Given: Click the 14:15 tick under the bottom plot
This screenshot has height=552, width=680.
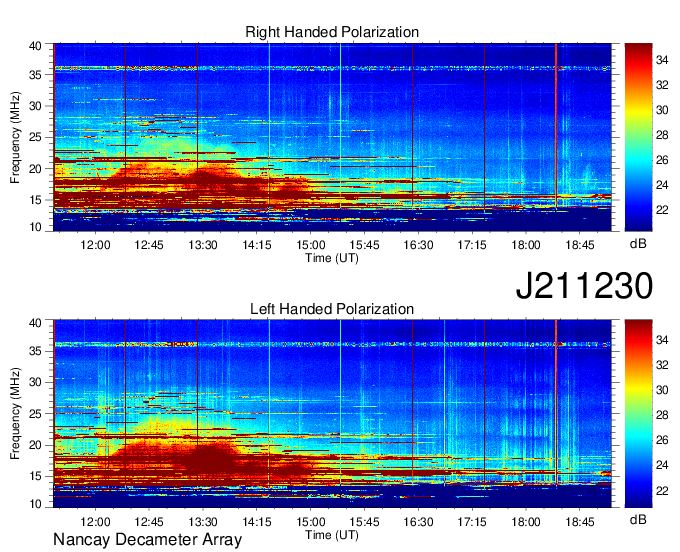Looking at the screenshot, I should coord(257,522).
